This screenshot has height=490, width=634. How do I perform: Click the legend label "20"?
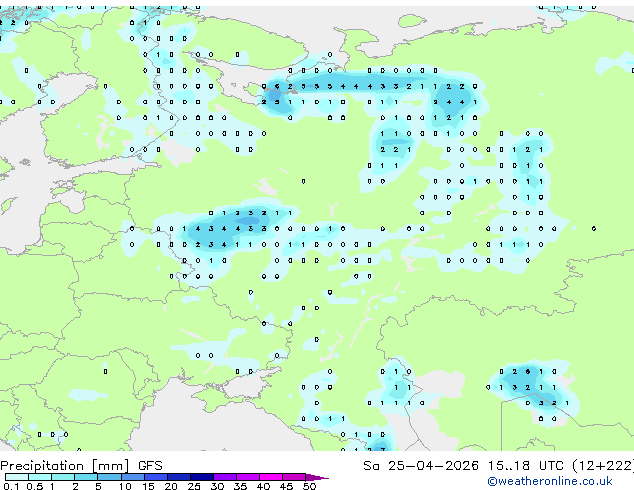(x=171, y=486)
